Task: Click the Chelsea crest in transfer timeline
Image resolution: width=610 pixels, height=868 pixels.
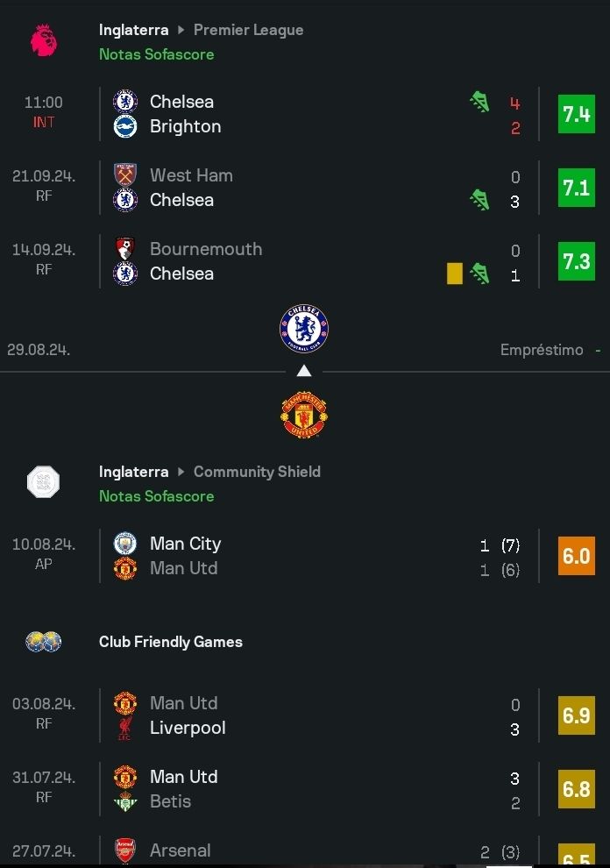Action: (303, 329)
